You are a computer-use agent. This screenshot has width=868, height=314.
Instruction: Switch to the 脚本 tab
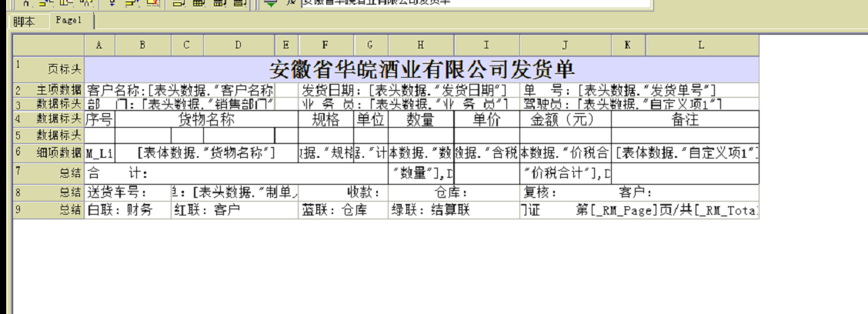[x=24, y=22]
